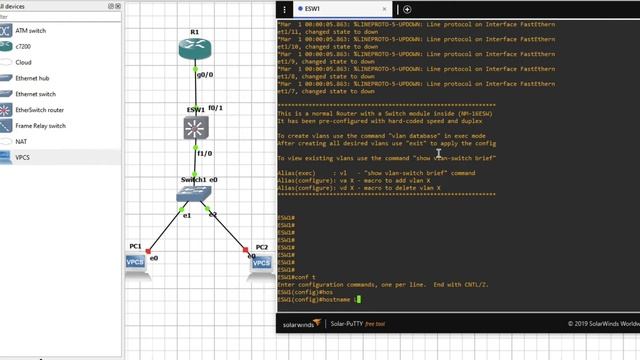The image size is (640, 360).
Task: Select the Cloud device icon
Action: (5, 62)
